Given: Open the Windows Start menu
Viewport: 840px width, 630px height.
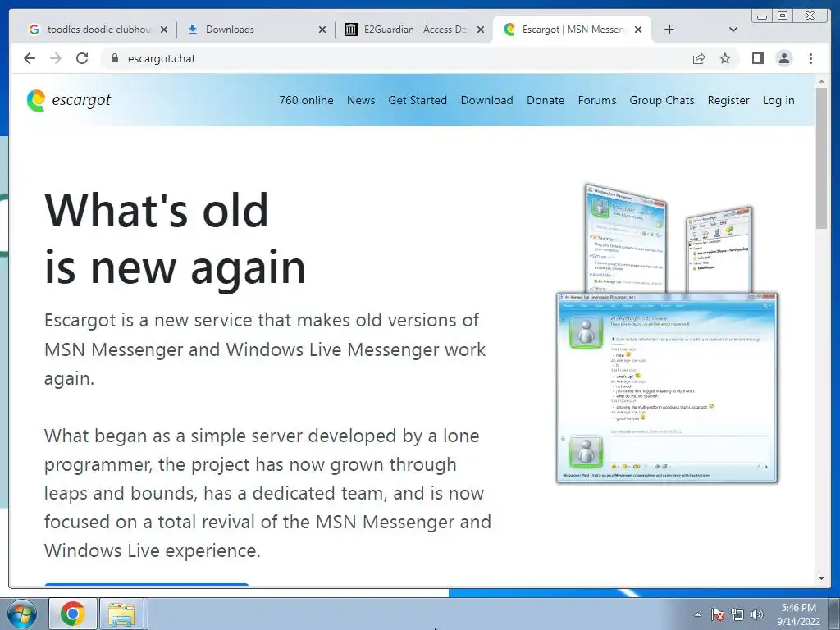Looking at the screenshot, I should (22, 614).
